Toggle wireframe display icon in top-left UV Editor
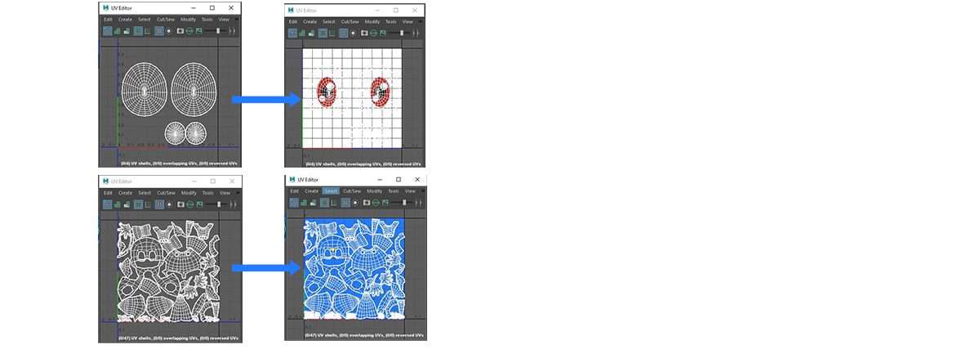Image resolution: width=980 pixels, height=349 pixels. pyautogui.click(x=108, y=31)
